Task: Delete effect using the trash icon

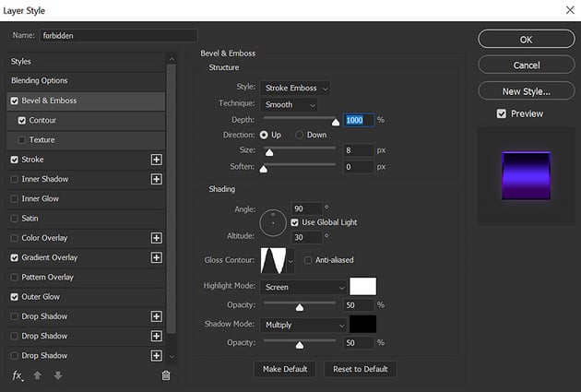Action: pos(166,375)
